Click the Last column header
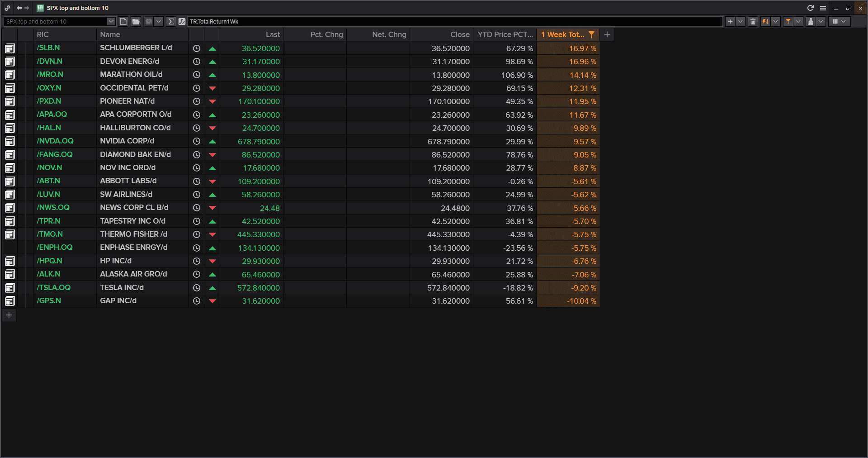868x458 pixels. [251, 34]
